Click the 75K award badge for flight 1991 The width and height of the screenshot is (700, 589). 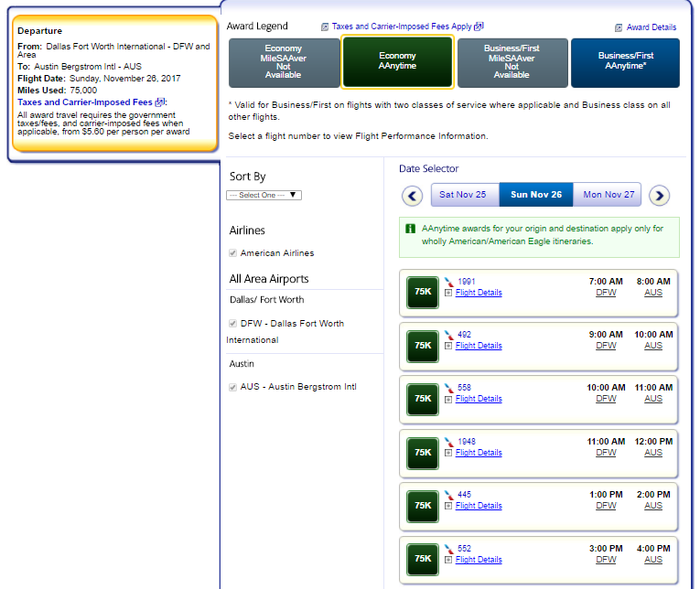click(423, 293)
